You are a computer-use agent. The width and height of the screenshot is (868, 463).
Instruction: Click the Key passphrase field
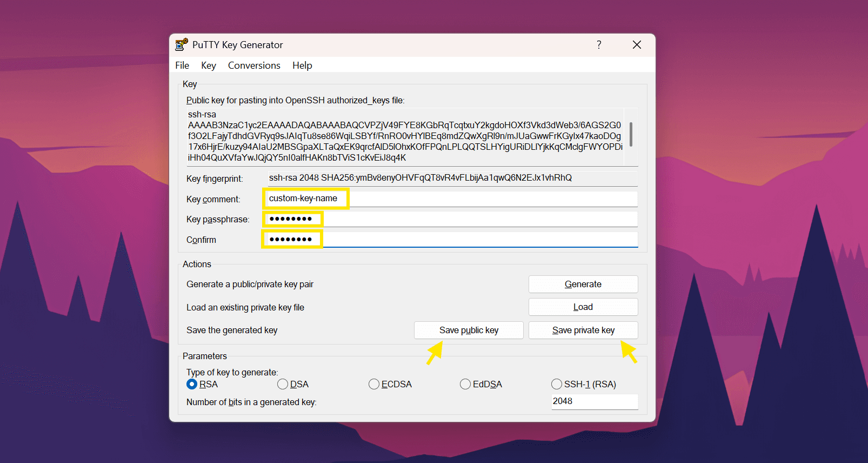(453, 219)
